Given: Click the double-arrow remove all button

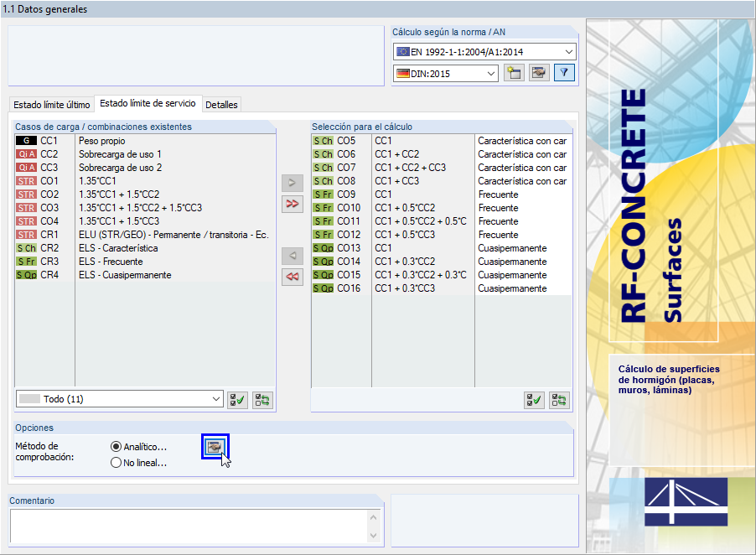Looking at the screenshot, I should coord(292,277).
